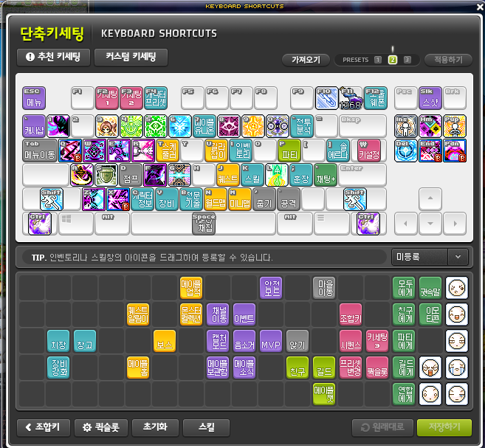Image resolution: width=485 pixels, height=448 pixels.
Task: Click the 스킬 button at bottom
Action: (206, 427)
